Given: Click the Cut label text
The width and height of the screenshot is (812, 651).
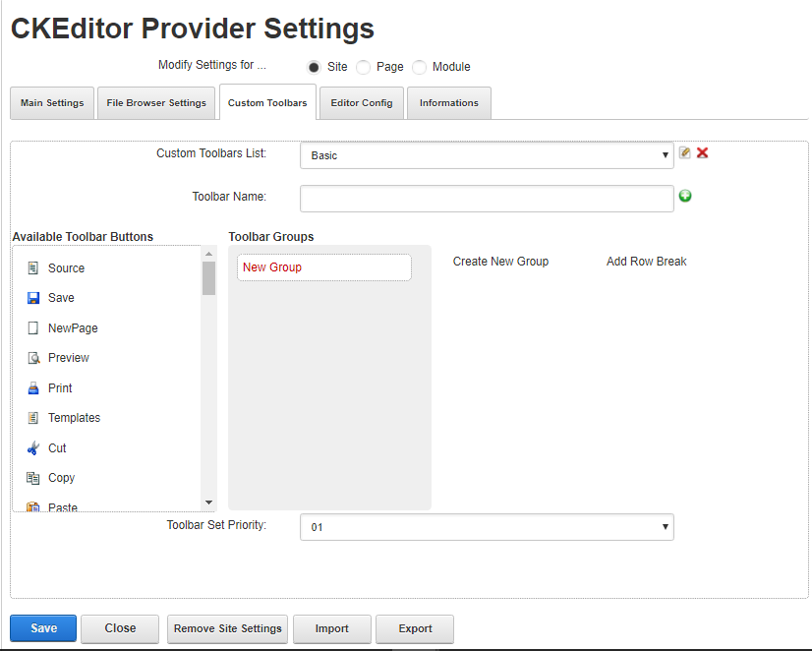Looking at the screenshot, I should coord(57,448).
